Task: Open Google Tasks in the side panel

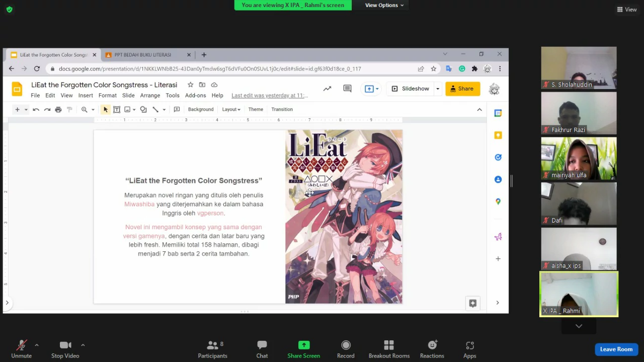Action: [x=498, y=157]
